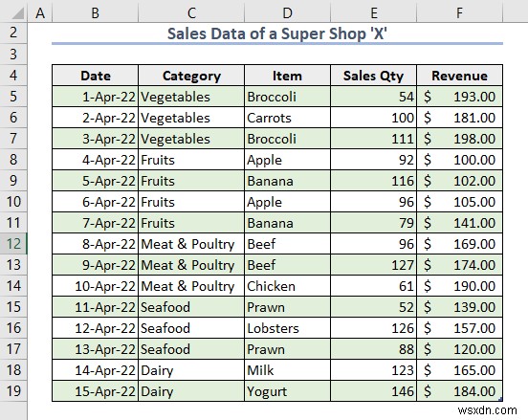Select column E header
Viewport: 528px width, 420px height.
pyautogui.click(x=374, y=13)
